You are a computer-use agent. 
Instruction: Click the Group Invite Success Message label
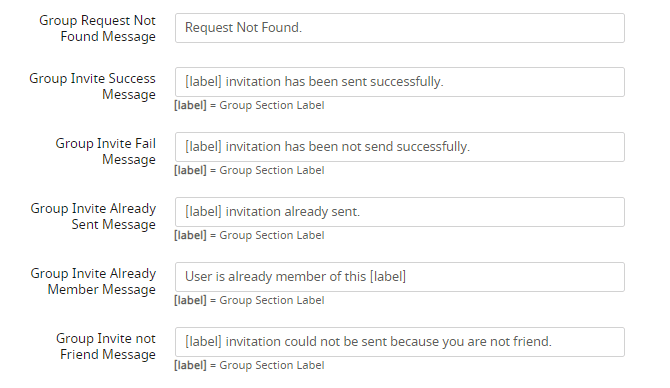(92, 86)
